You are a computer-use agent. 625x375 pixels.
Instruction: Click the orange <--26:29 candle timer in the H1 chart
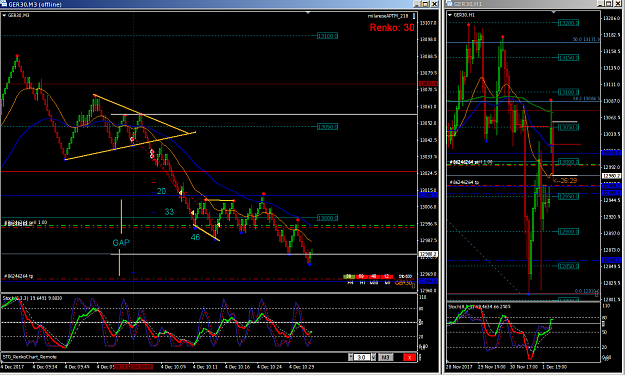(x=565, y=181)
